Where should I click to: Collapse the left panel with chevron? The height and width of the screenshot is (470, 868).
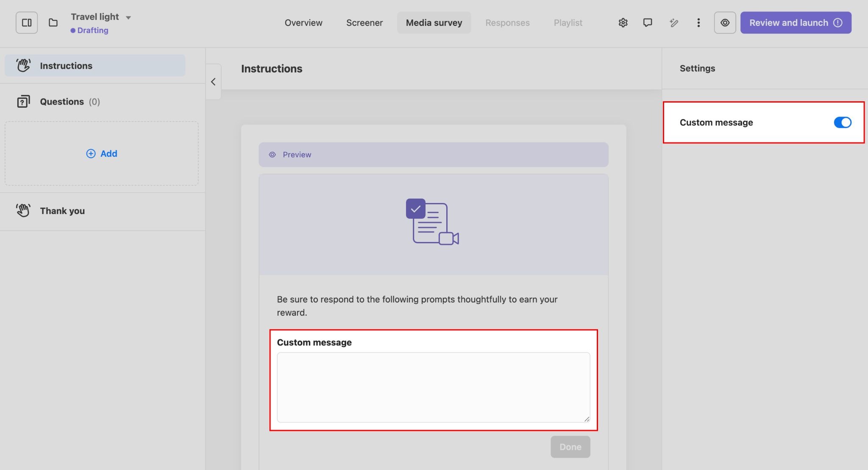pos(213,82)
